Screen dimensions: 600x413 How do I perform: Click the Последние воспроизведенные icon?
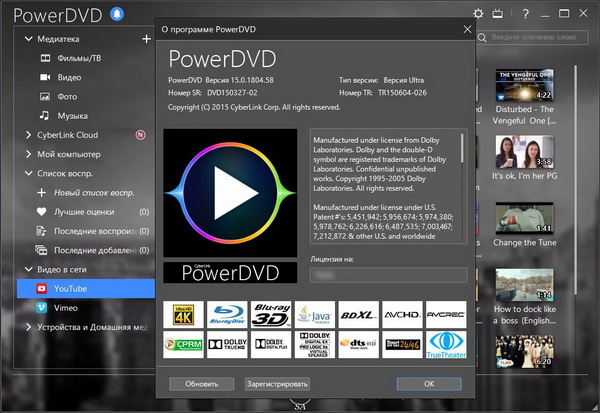point(41,231)
